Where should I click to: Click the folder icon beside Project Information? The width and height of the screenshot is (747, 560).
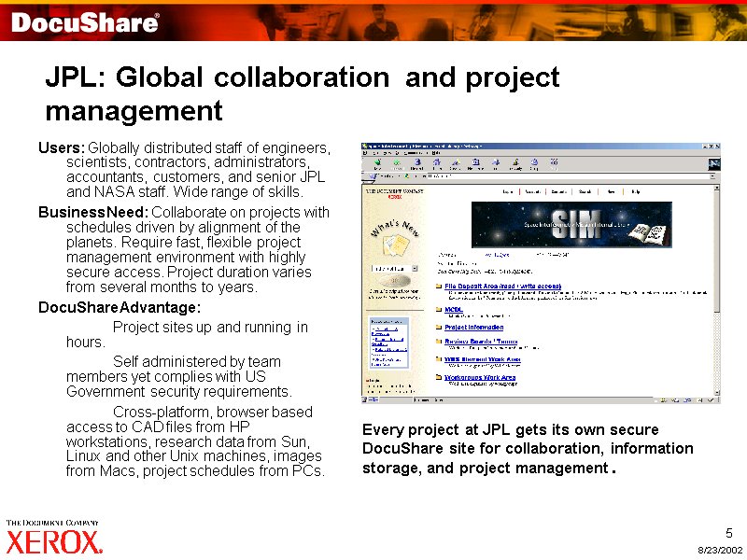439,328
